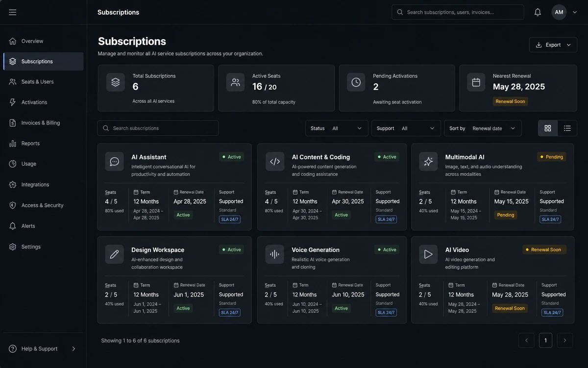
Task: Open the Sort by Renewal date dropdown
Action: [x=483, y=128]
